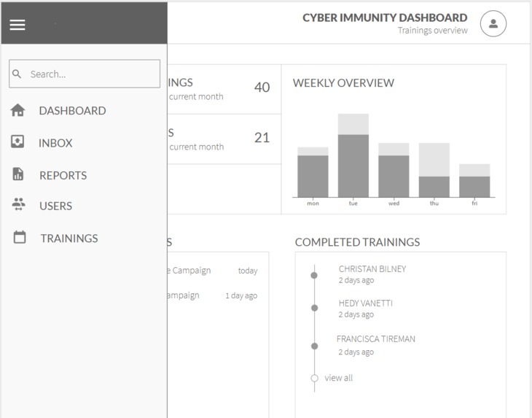Click the view all hollow timeline marker
Screen dimensions: 532x418
tap(315, 378)
